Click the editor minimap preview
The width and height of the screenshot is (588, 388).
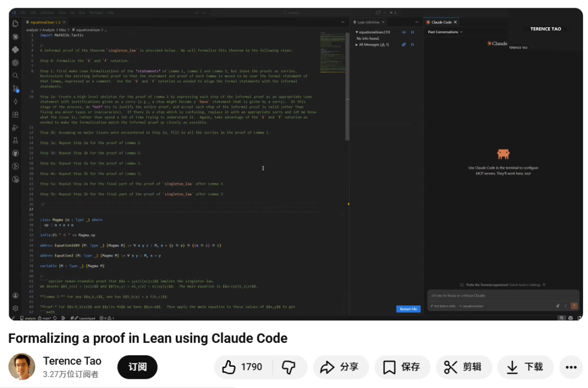332,52
